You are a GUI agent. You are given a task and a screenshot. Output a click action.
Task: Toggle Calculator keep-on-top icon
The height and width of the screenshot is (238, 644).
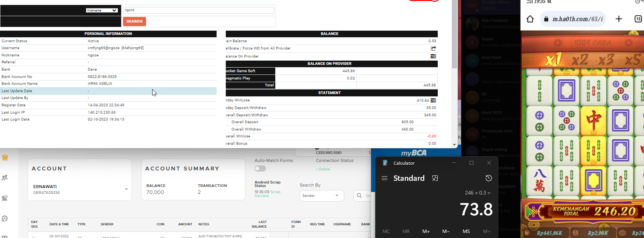click(x=435, y=178)
